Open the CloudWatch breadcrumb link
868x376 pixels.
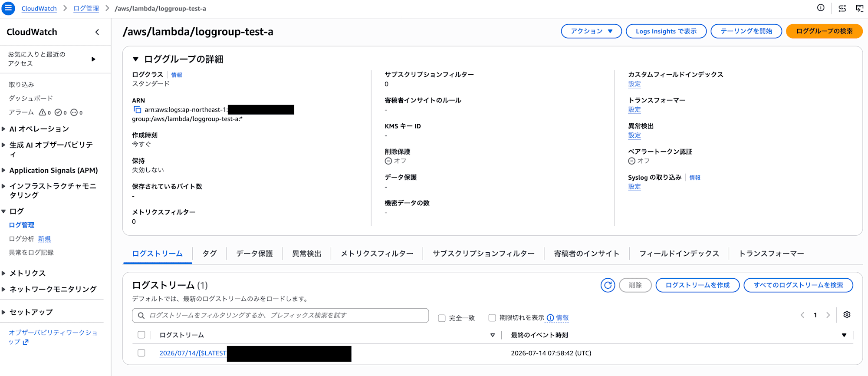pyautogui.click(x=39, y=9)
